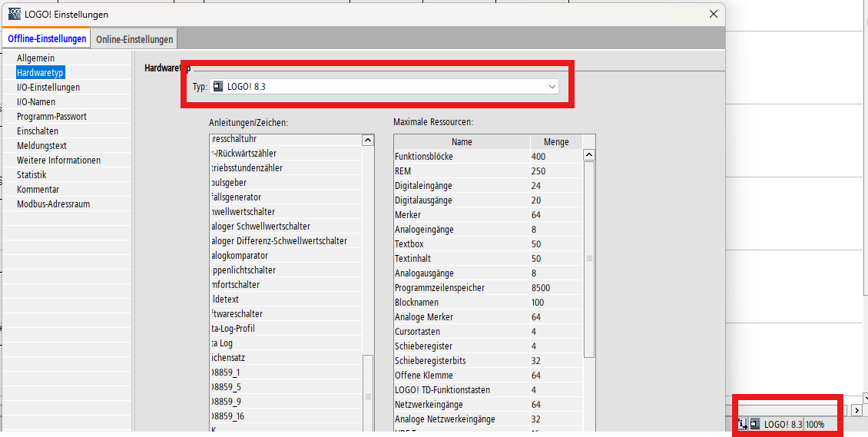Select the Differenz-Schwellwertschalter entry
Screen dimensions: 868x437
click(x=286, y=241)
